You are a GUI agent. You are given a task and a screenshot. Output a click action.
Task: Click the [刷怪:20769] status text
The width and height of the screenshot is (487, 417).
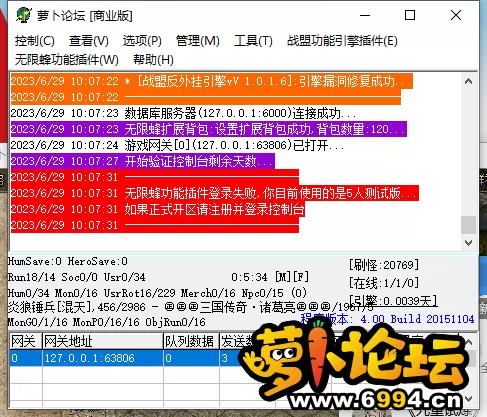point(384,265)
